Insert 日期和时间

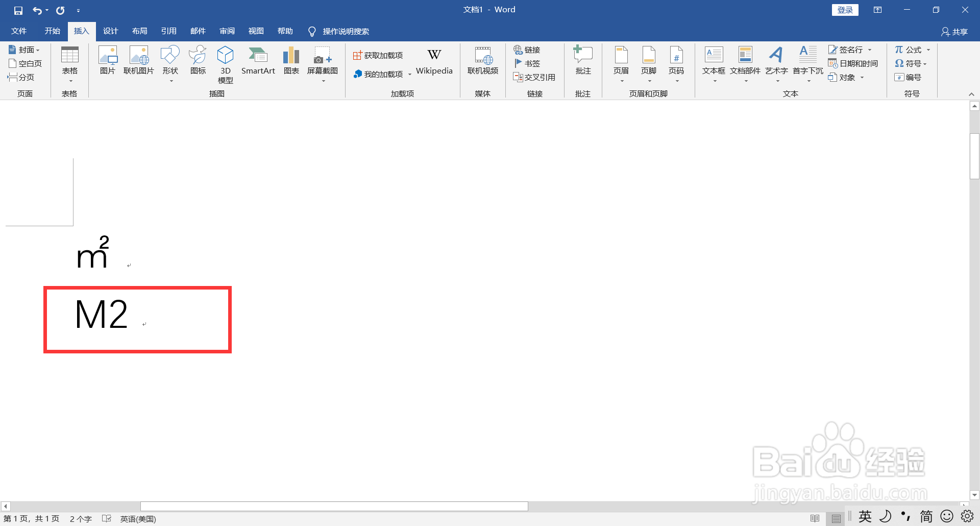tap(853, 63)
